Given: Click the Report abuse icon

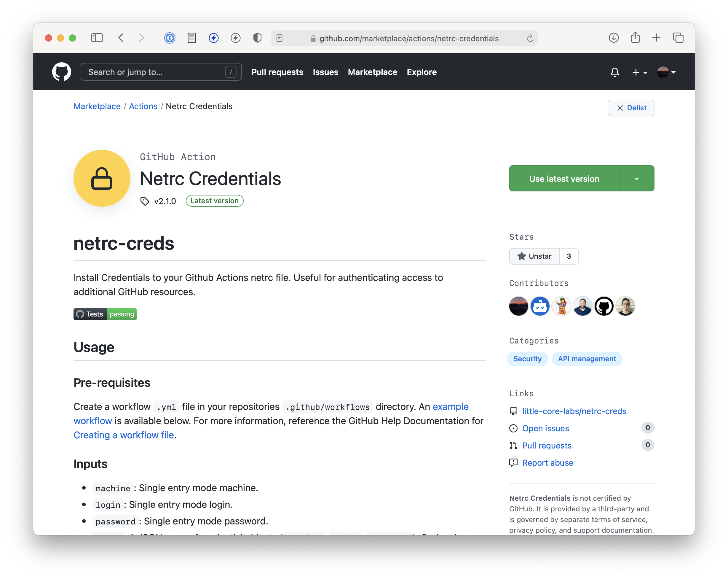Looking at the screenshot, I should 513,463.
